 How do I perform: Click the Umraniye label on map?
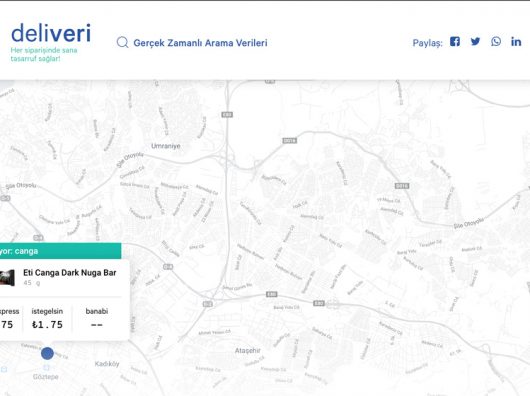[166, 146]
